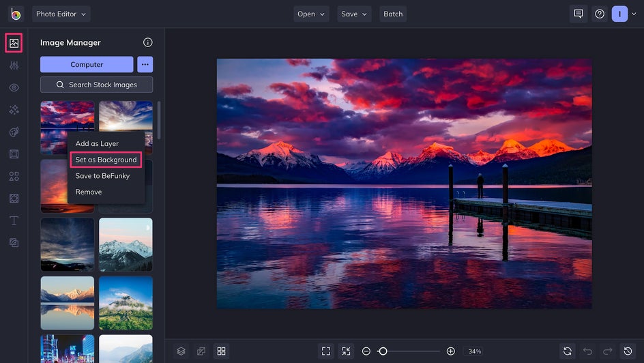Open the history clock icon
The image size is (644, 363).
[x=628, y=351]
